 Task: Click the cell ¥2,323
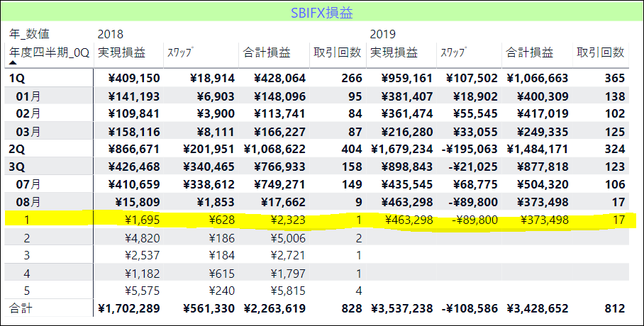[x=288, y=220]
